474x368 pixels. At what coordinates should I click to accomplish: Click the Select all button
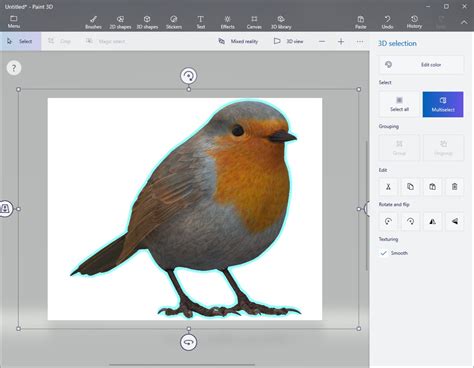tap(399, 104)
